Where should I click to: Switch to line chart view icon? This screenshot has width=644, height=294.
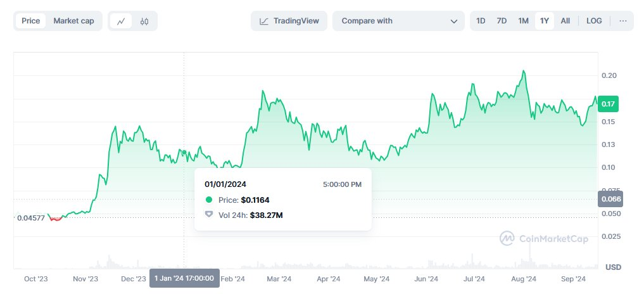point(121,21)
